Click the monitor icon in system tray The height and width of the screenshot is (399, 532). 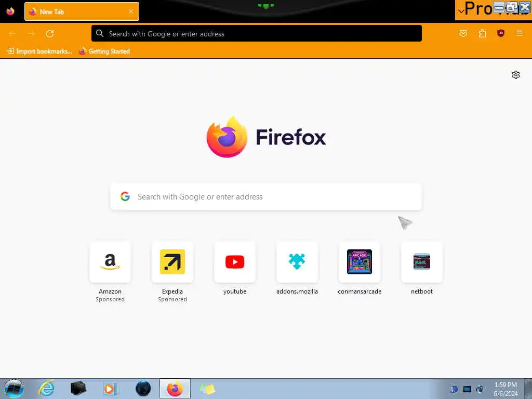467,389
